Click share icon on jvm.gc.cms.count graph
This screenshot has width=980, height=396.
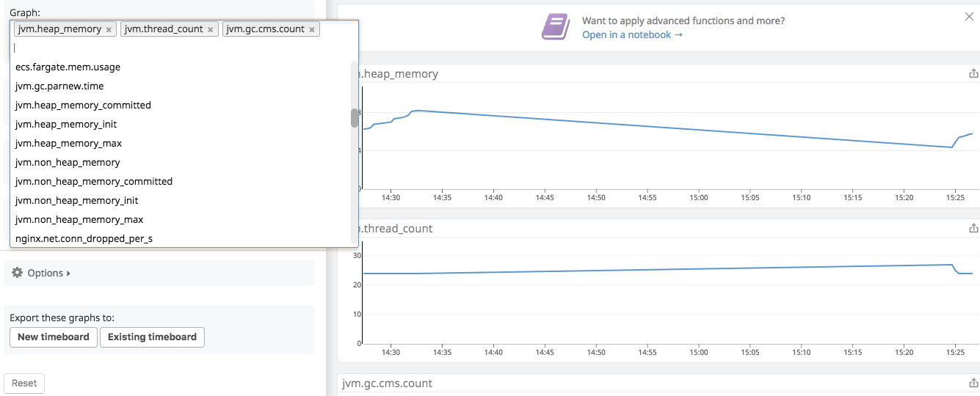973,383
